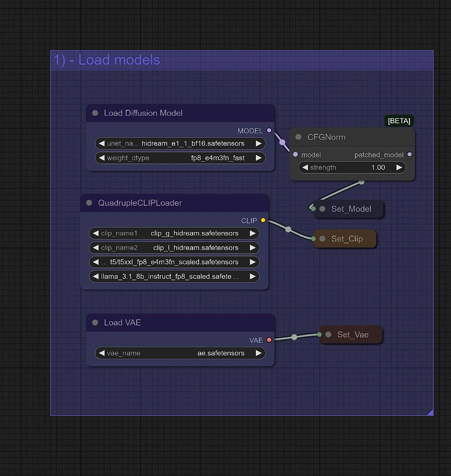Decrease CFGNorm strength with left arrow

tap(305, 167)
